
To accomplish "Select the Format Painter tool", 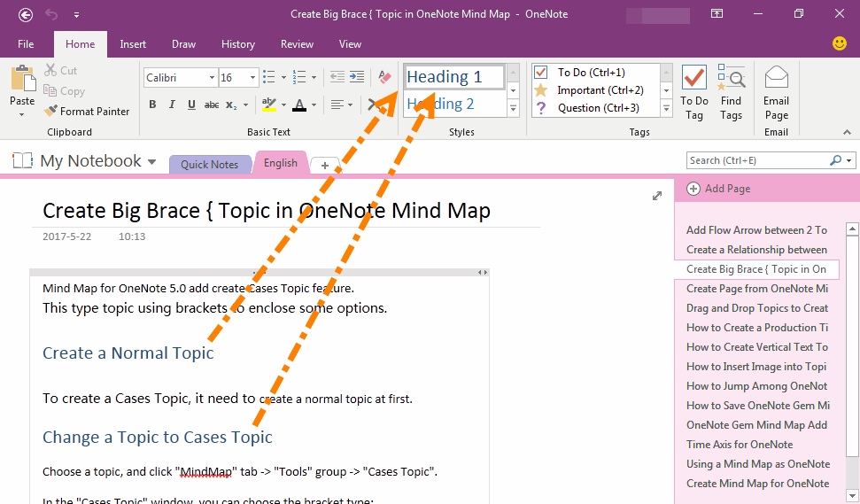I will pyautogui.click(x=87, y=112).
